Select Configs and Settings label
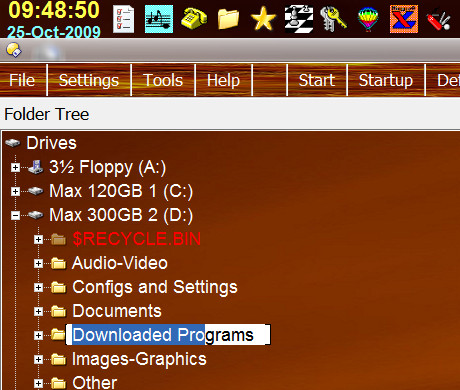 click(155, 287)
